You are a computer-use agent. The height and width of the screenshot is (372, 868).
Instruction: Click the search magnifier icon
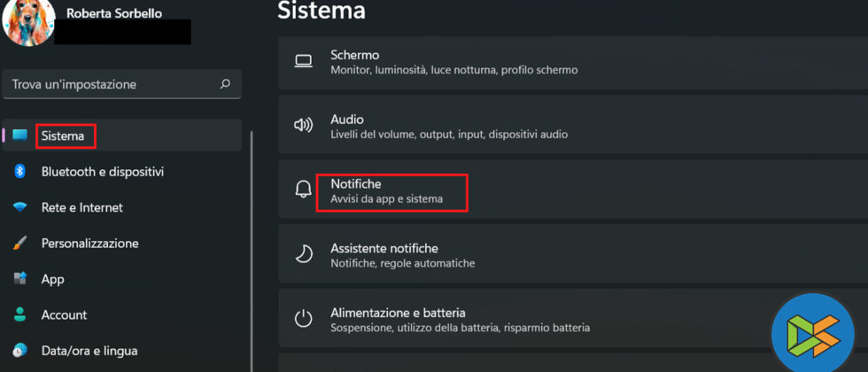point(225,84)
